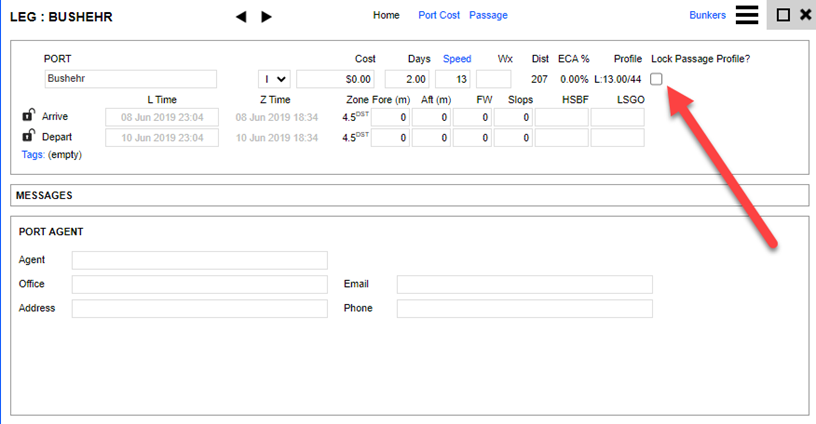Viewport: 816px width, 424px height.
Task: Open the port function dropdown
Action: point(274,79)
